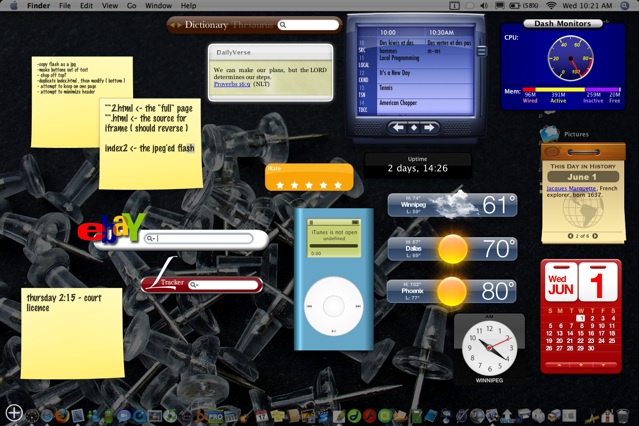Open the Help menu

188,6
